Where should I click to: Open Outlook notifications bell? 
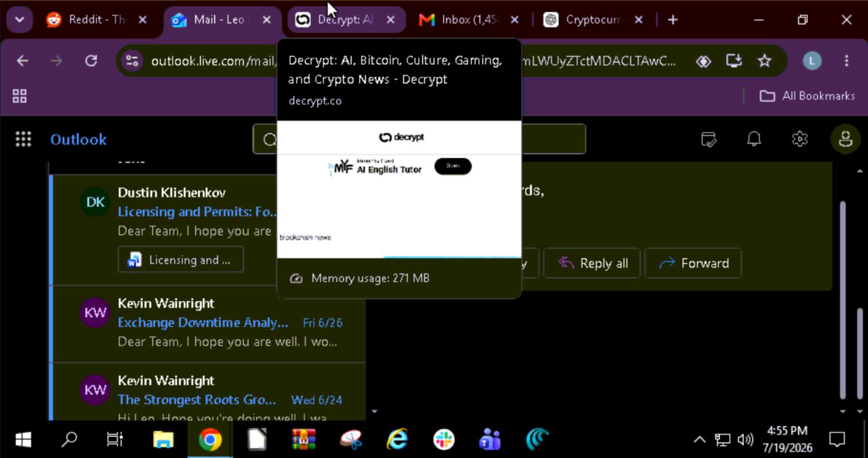pyautogui.click(x=754, y=139)
